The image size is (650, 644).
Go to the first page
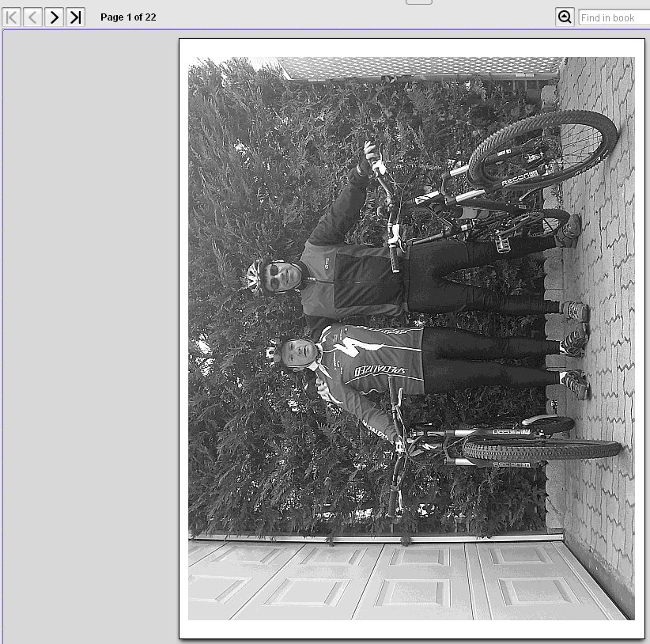12,17
